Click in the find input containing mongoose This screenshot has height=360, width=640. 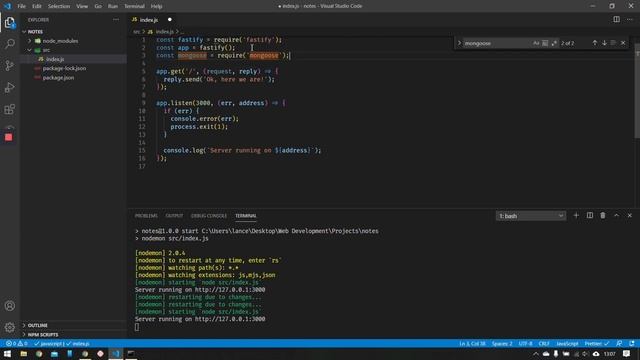[x=497, y=43]
